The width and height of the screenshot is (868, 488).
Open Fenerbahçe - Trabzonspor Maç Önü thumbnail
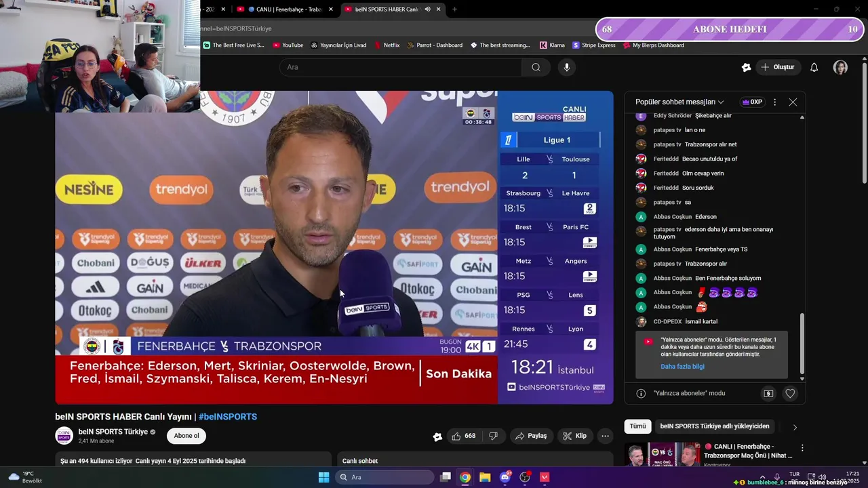(663, 455)
